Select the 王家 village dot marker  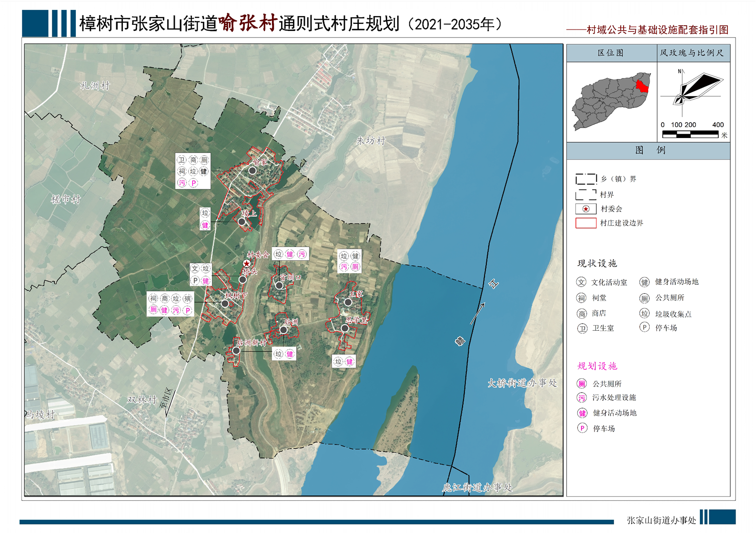[348, 302]
